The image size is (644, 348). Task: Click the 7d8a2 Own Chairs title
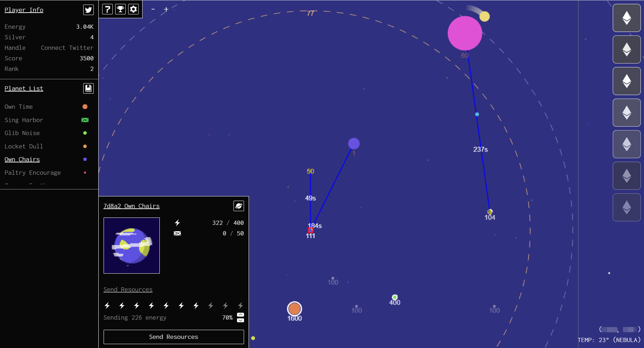131,206
